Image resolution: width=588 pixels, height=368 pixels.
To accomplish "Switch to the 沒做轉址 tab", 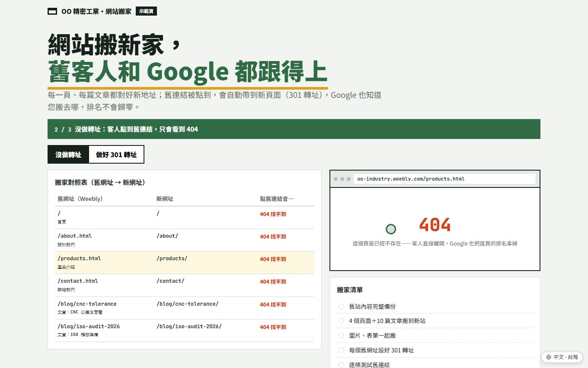I will click(68, 155).
